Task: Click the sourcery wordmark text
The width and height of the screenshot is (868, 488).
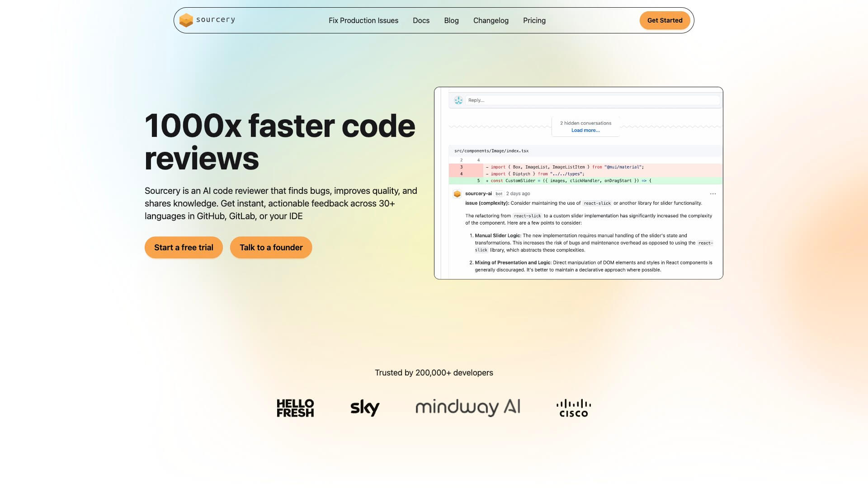Action: [x=216, y=20]
